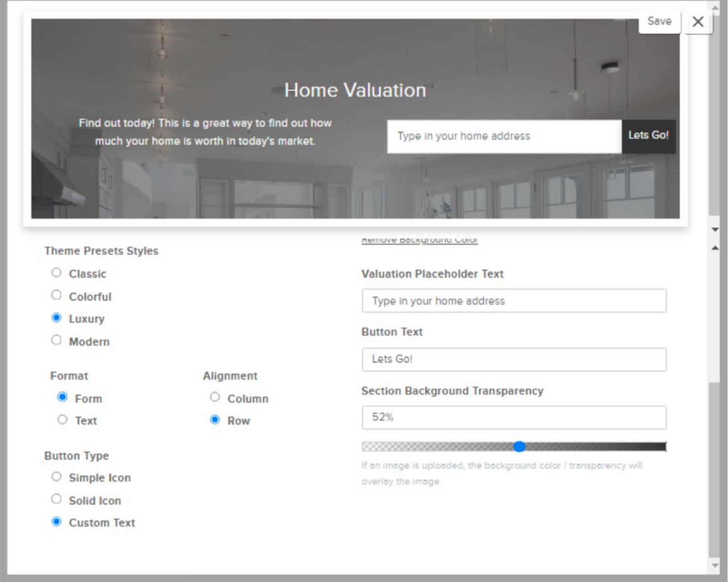The width and height of the screenshot is (728, 582).
Task: Choose Column alignment
Action: [x=215, y=397]
